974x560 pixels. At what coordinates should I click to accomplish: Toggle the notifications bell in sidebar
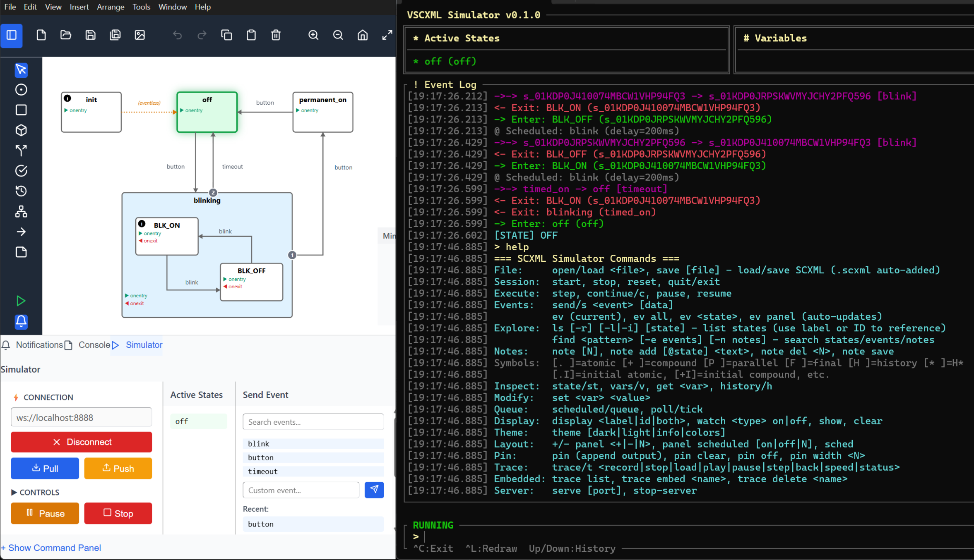pyautogui.click(x=21, y=321)
